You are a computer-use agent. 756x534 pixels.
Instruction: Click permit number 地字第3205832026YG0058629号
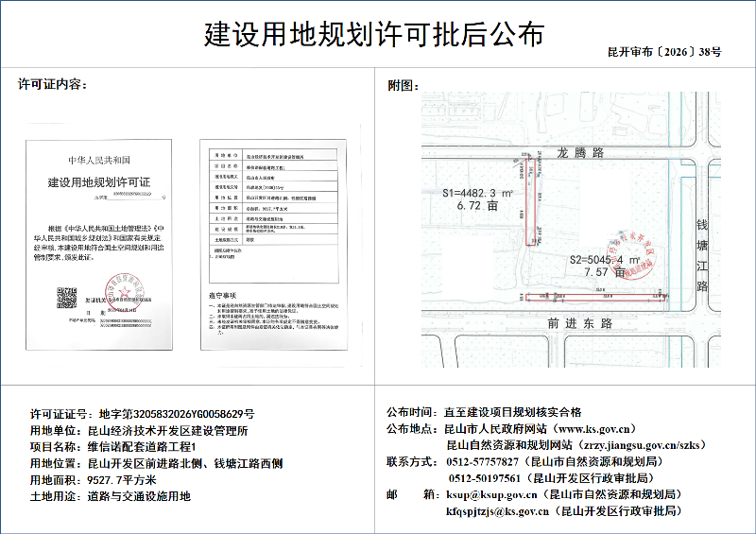[177, 414]
